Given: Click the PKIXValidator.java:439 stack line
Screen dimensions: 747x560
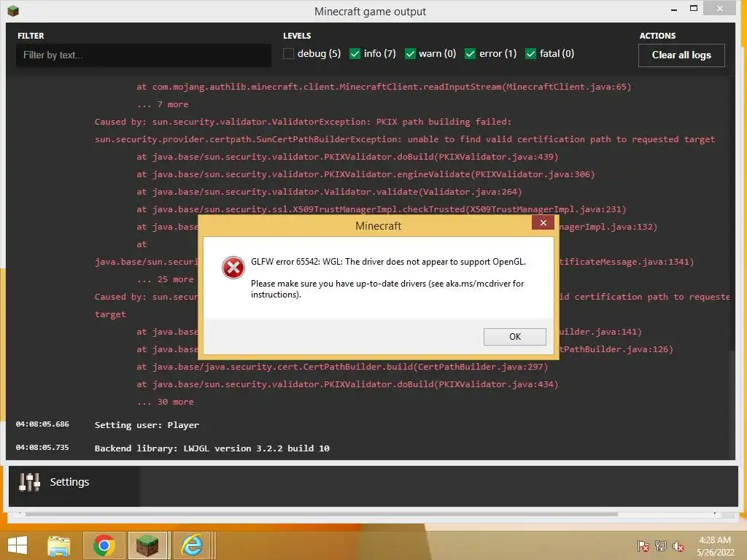Looking at the screenshot, I should 347,157.
